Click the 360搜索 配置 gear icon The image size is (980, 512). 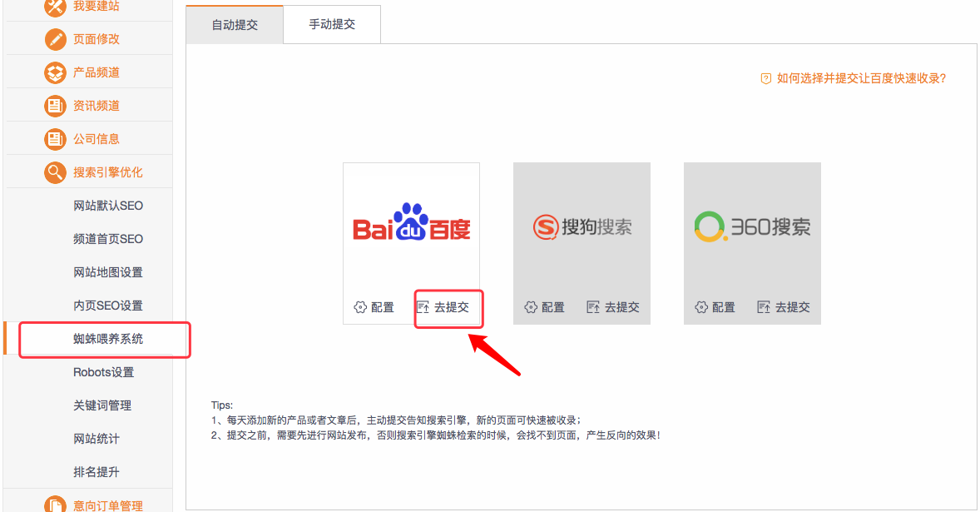(701, 307)
